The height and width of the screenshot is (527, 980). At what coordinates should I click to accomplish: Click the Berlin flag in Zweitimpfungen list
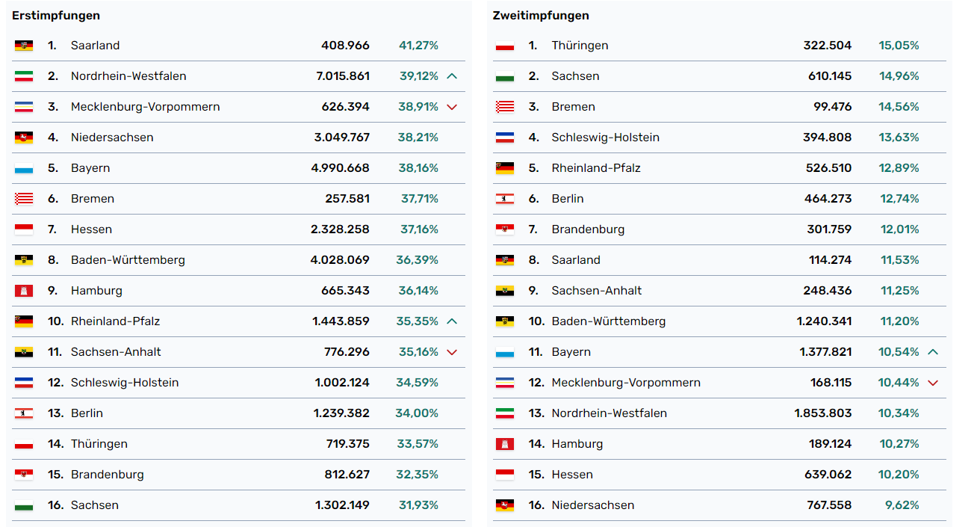(x=504, y=199)
